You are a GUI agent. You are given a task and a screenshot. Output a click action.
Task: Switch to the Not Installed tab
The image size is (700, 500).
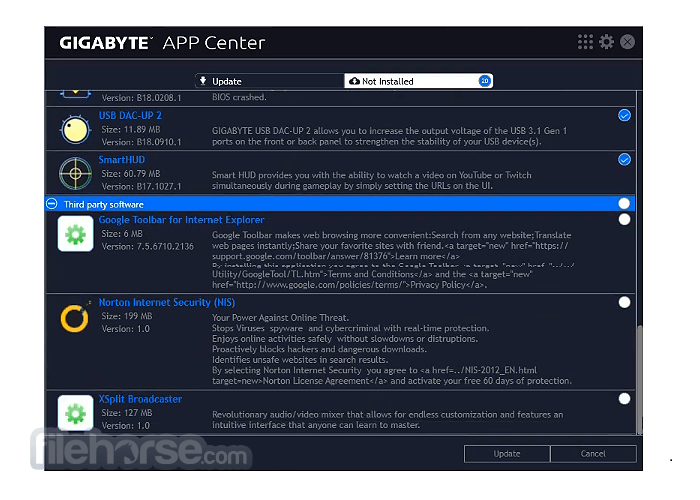click(418, 81)
